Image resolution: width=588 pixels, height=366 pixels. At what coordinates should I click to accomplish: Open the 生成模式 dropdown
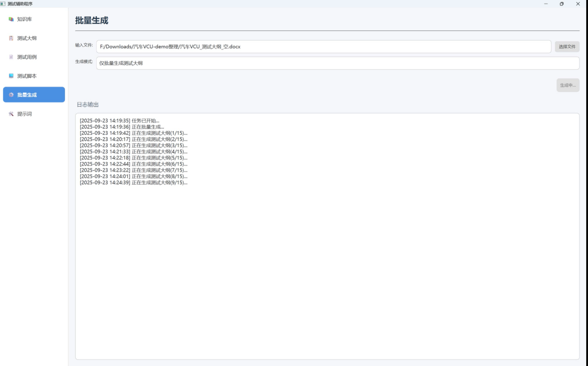click(x=337, y=63)
